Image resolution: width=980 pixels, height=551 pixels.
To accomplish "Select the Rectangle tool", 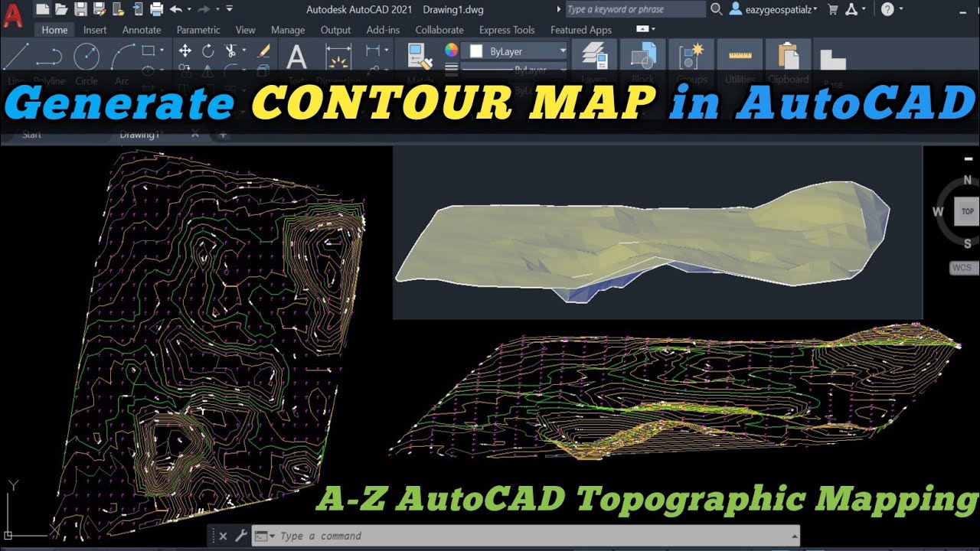I will pos(148,51).
